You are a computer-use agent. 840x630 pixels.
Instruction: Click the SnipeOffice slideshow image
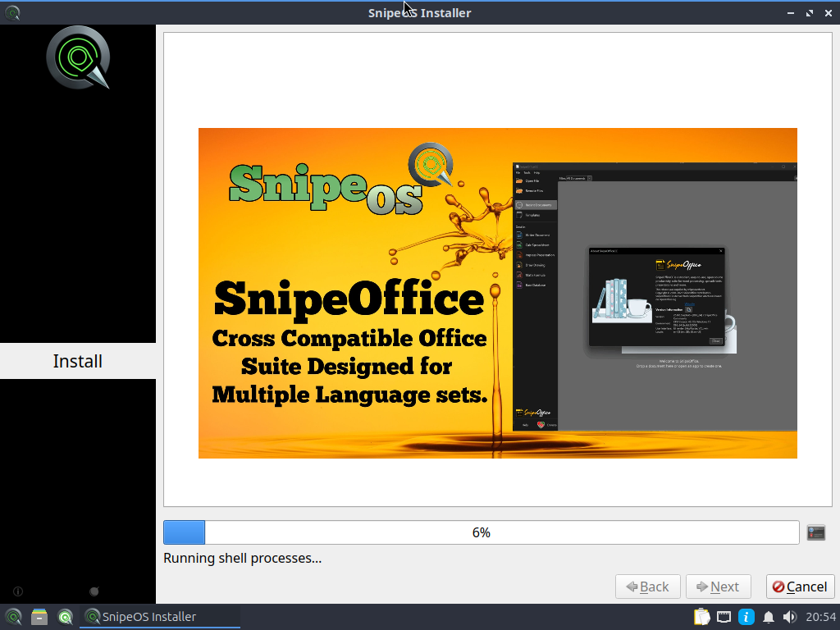point(498,293)
